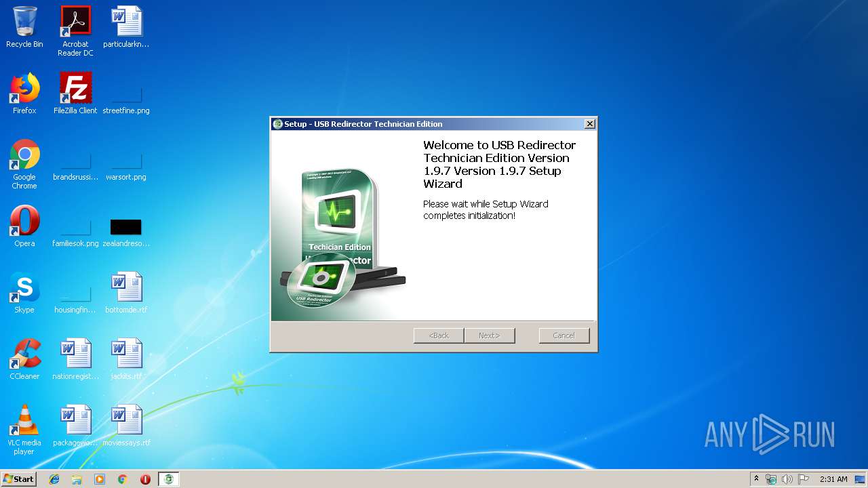Click the 2:31 AM system clock
Viewport: 868px width, 488px height.
[833, 479]
